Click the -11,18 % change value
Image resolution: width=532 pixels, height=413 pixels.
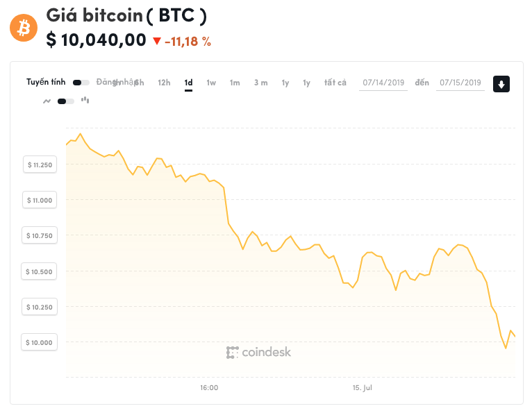click(188, 41)
